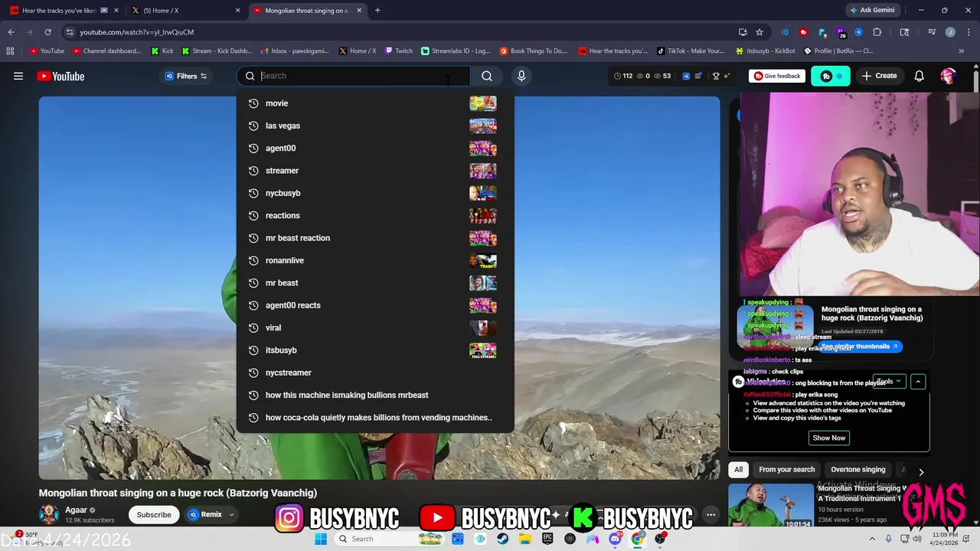Select the From your search chip
The image size is (980, 551).
tap(786, 469)
